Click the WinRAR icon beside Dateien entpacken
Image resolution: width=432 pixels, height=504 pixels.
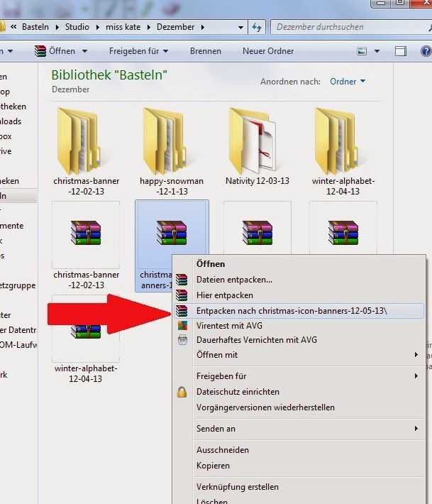click(x=182, y=280)
